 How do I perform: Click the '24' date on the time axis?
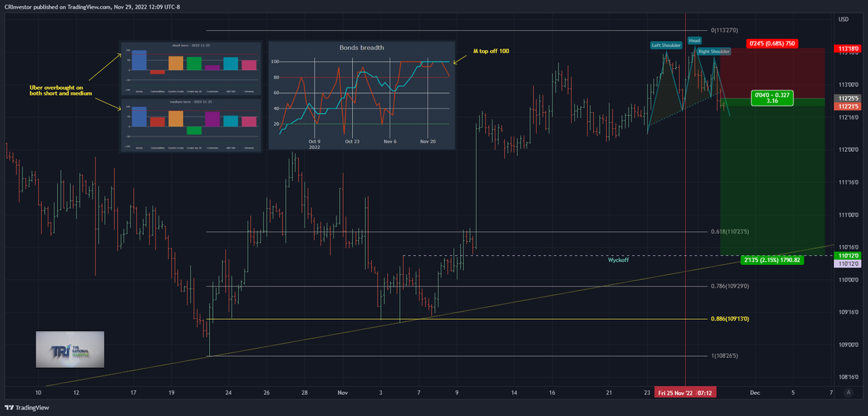point(229,393)
